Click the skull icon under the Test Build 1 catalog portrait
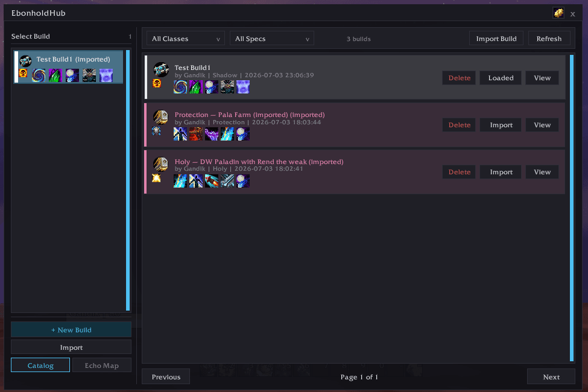This screenshot has width=588, height=392. tap(157, 83)
